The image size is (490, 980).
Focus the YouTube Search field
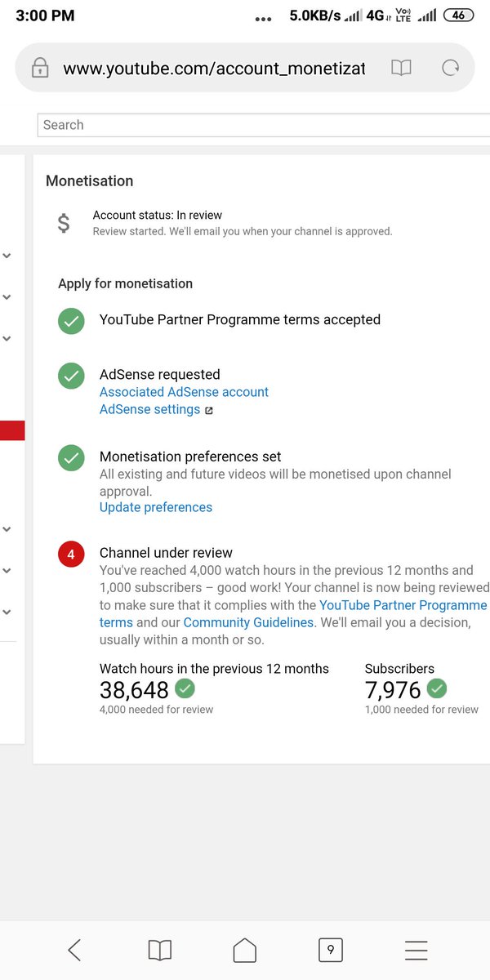click(x=263, y=125)
